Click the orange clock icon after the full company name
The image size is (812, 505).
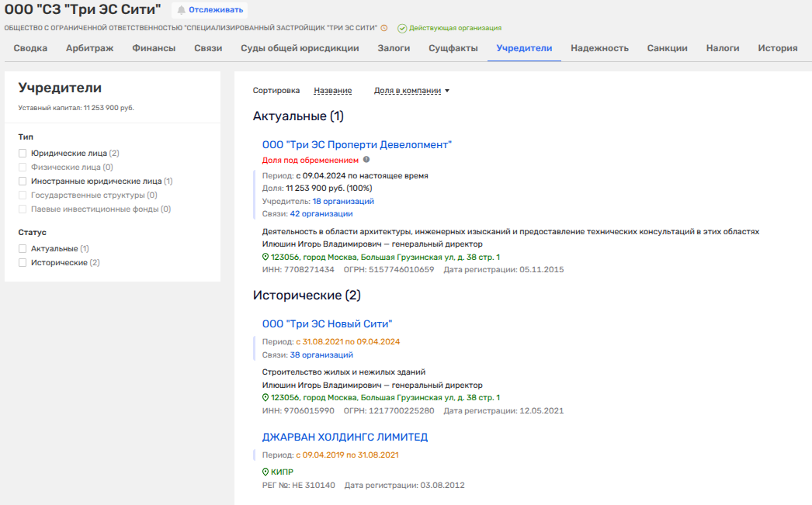[x=384, y=28]
